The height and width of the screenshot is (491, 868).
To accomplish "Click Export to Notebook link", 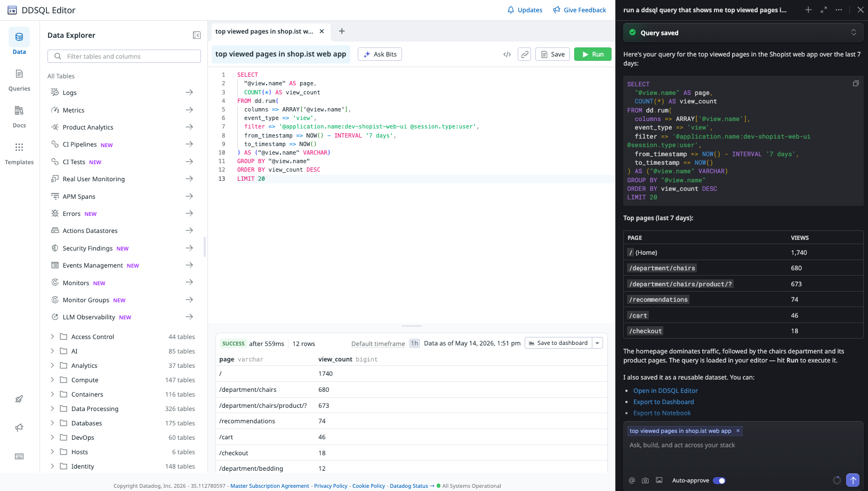I will tap(662, 413).
